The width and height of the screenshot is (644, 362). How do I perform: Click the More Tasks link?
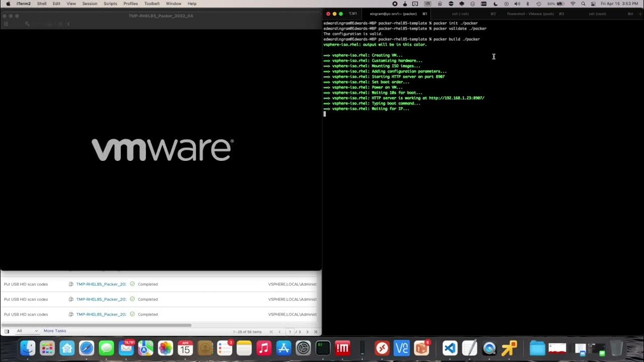55,331
